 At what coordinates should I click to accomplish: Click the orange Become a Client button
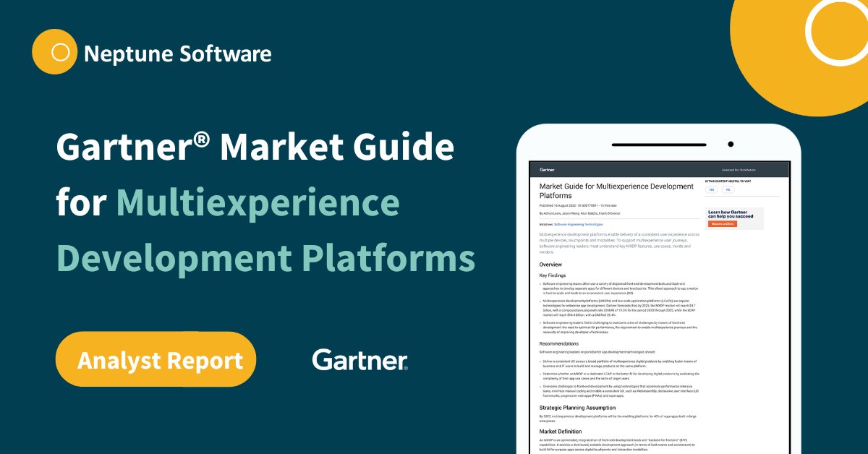pos(722,224)
